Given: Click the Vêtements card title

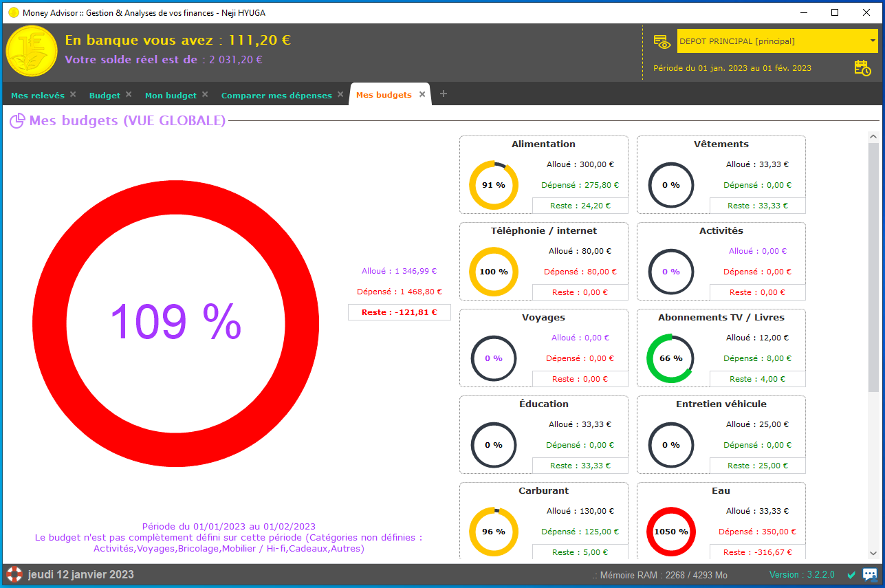Looking at the screenshot, I should [x=721, y=144].
